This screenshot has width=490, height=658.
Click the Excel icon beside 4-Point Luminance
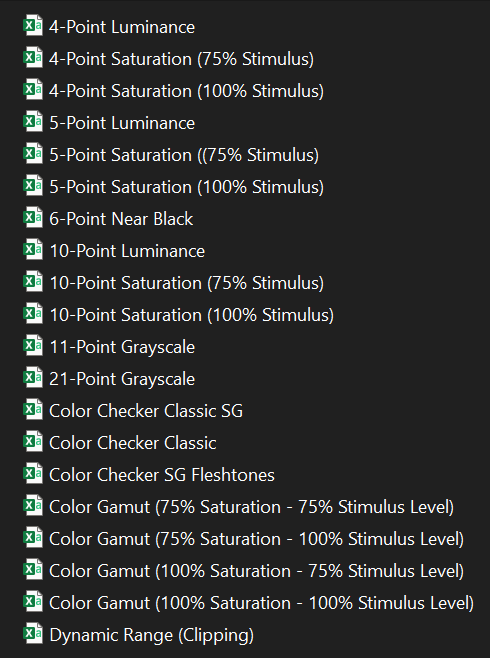coord(33,26)
